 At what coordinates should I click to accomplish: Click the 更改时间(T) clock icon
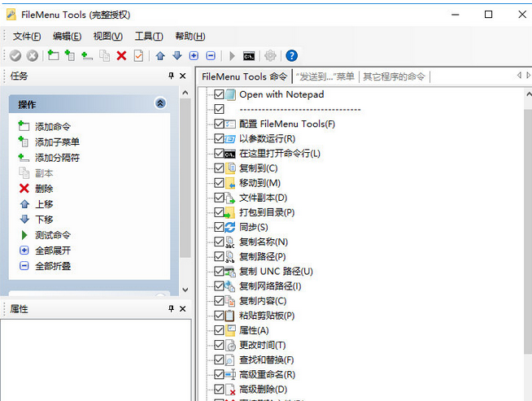pos(230,346)
